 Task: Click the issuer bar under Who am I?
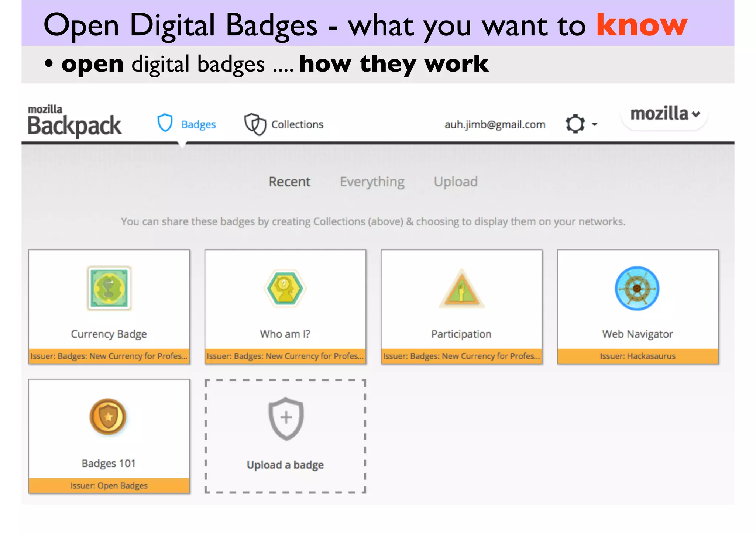(285, 356)
